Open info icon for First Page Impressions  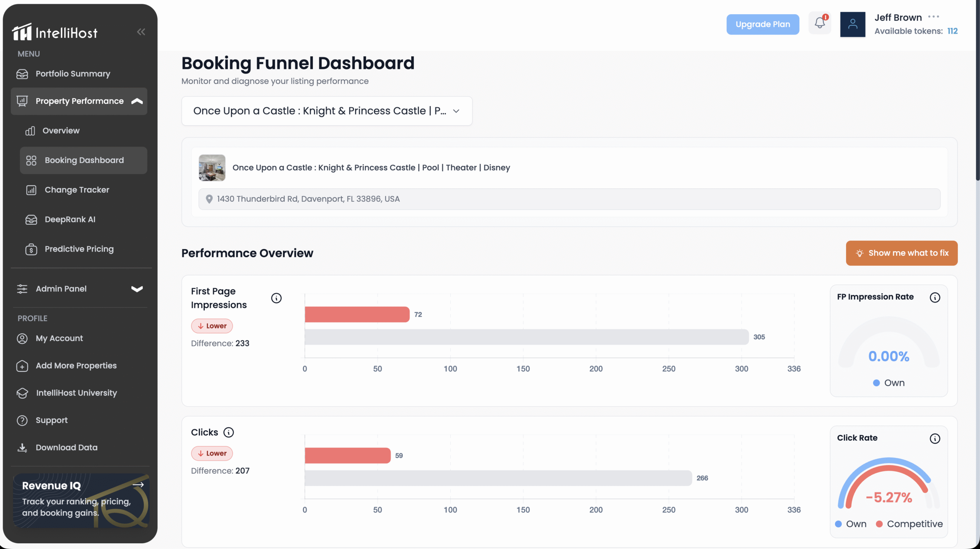pos(276,298)
